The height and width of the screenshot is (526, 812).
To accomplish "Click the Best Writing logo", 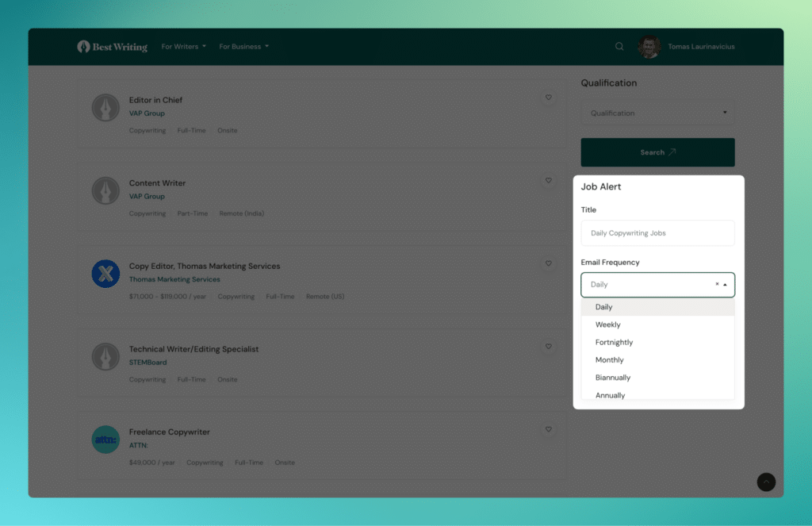I will tap(113, 47).
